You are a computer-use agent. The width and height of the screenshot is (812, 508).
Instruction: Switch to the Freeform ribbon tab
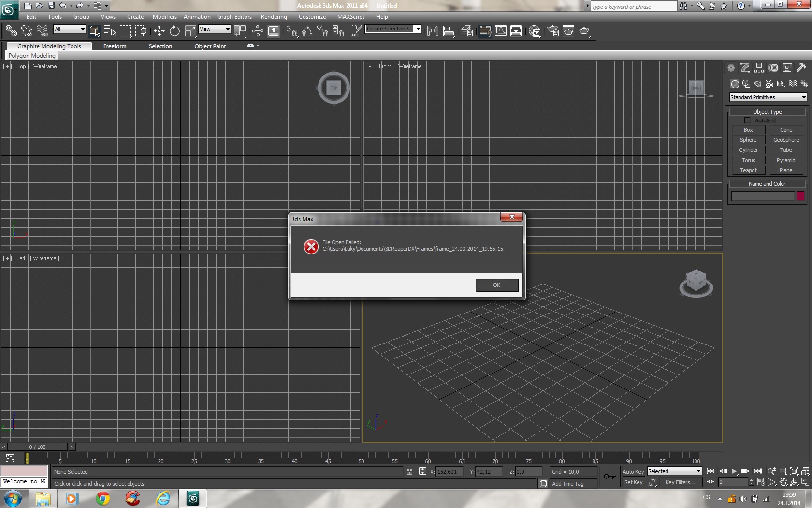115,46
